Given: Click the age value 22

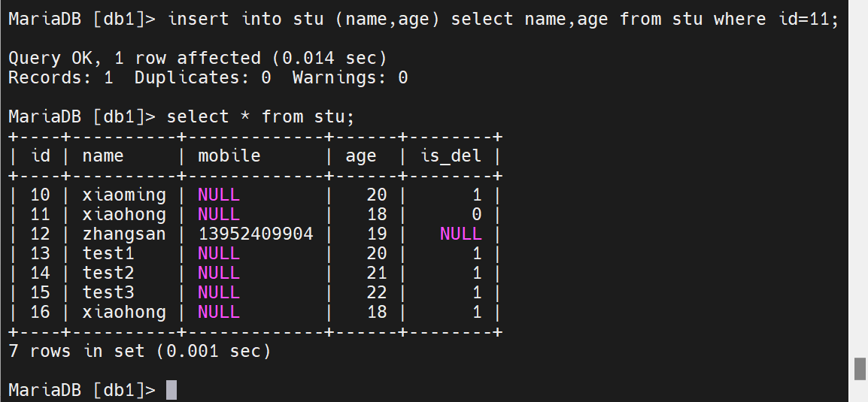Looking at the screenshot, I should pyautogui.click(x=376, y=292).
